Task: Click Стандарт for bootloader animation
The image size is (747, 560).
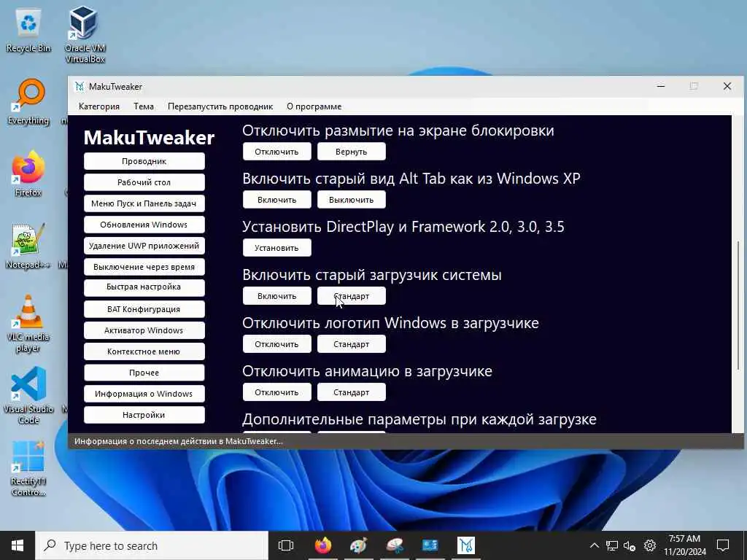Action: tap(351, 392)
